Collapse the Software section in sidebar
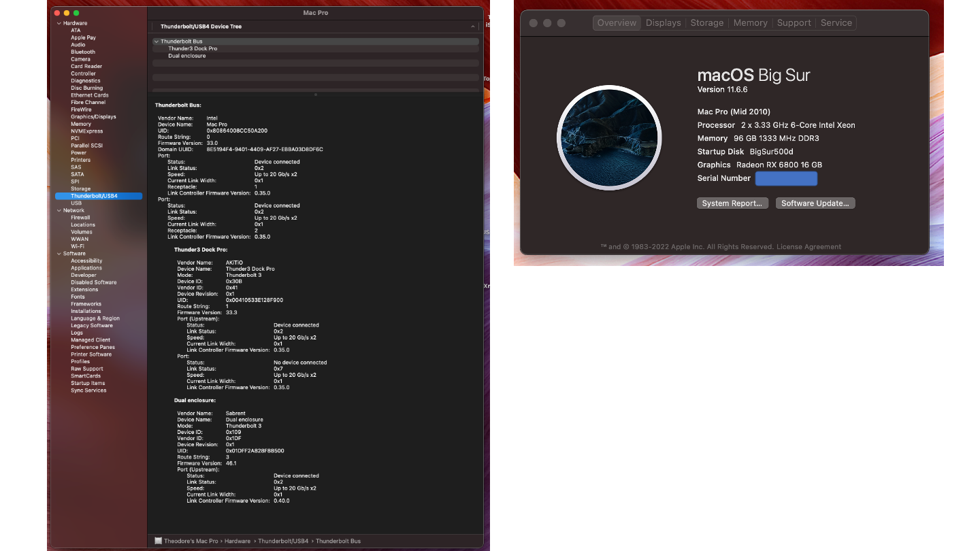This screenshot has height=551, width=980. pos(59,254)
